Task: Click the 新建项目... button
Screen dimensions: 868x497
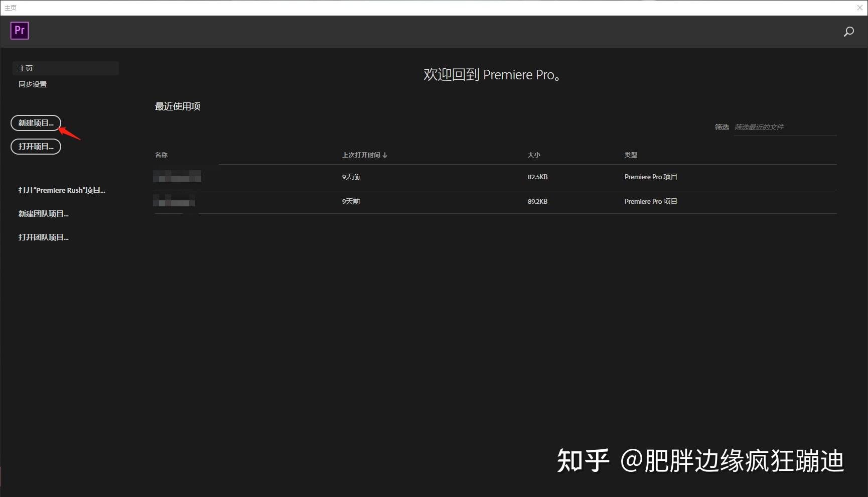Action: [x=36, y=123]
